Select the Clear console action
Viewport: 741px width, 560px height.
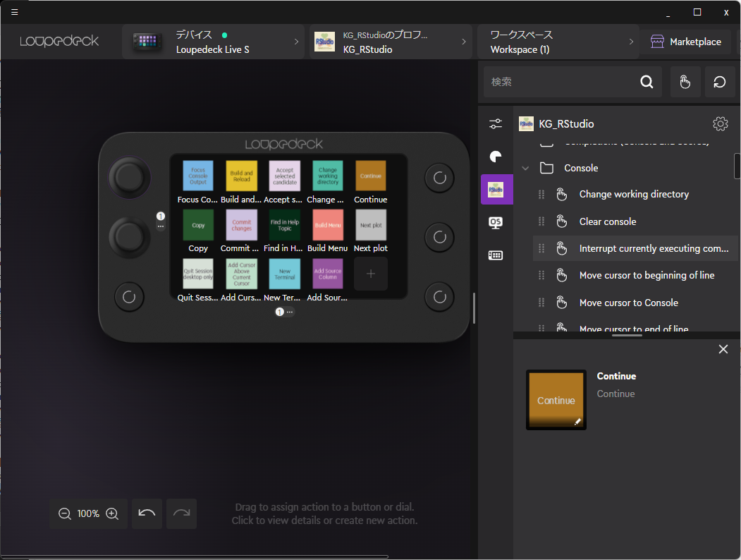[x=635, y=221]
